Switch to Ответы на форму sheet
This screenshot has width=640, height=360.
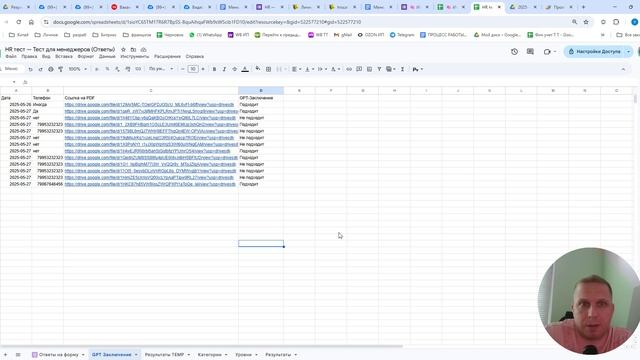[x=58, y=355]
